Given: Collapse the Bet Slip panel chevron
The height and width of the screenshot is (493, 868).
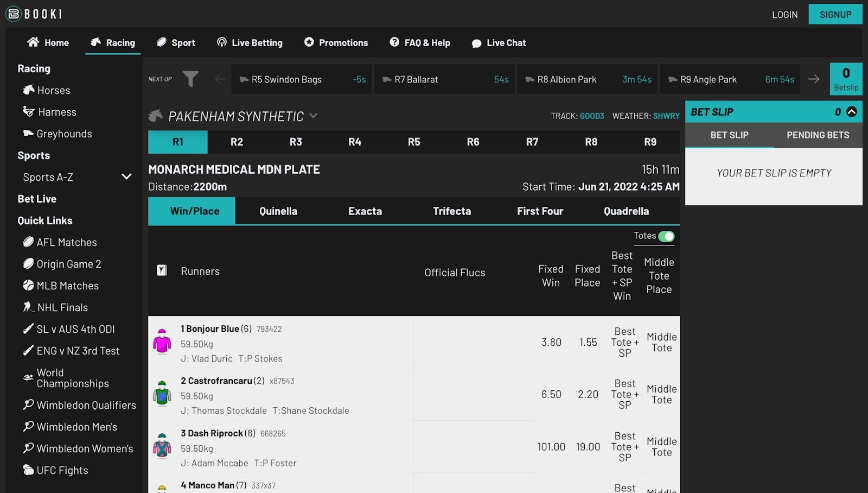Looking at the screenshot, I should click(x=852, y=111).
